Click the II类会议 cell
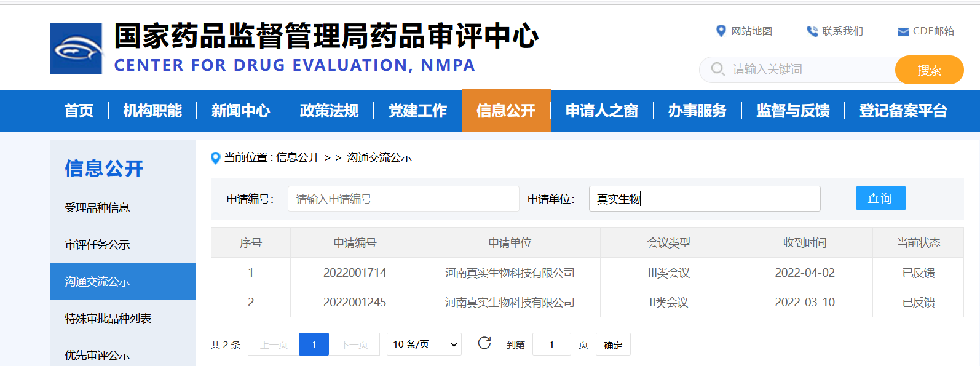Screen dimensions: 980x366 point(668,302)
